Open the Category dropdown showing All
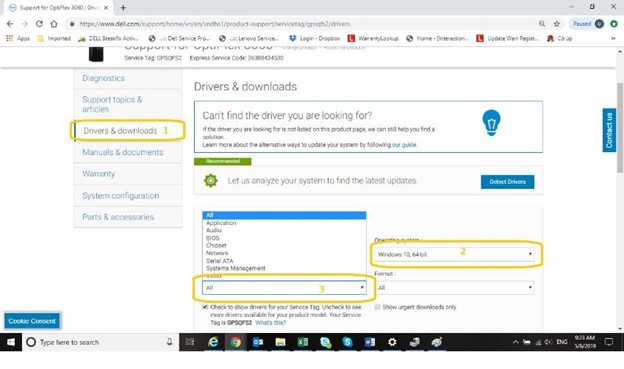The height and width of the screenshot is (369, 624). [284, 287]
